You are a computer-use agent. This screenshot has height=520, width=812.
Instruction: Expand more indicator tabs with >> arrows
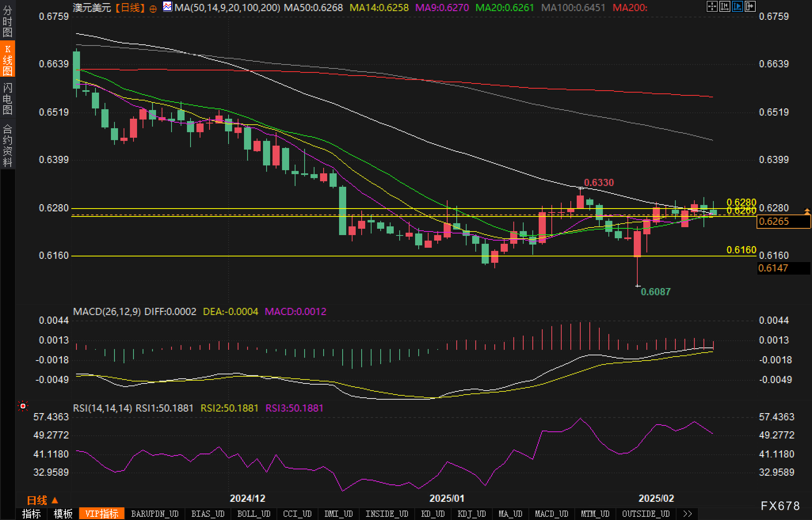click(688, 514)
